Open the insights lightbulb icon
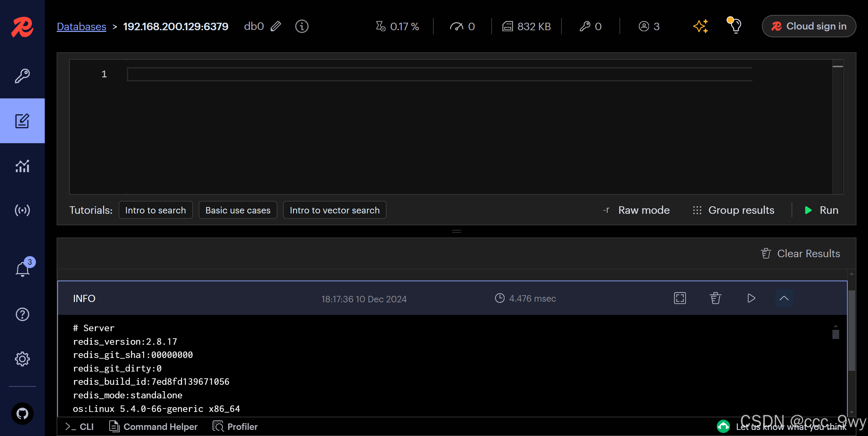Screen dimensions: 868x436 click(735, 26)
